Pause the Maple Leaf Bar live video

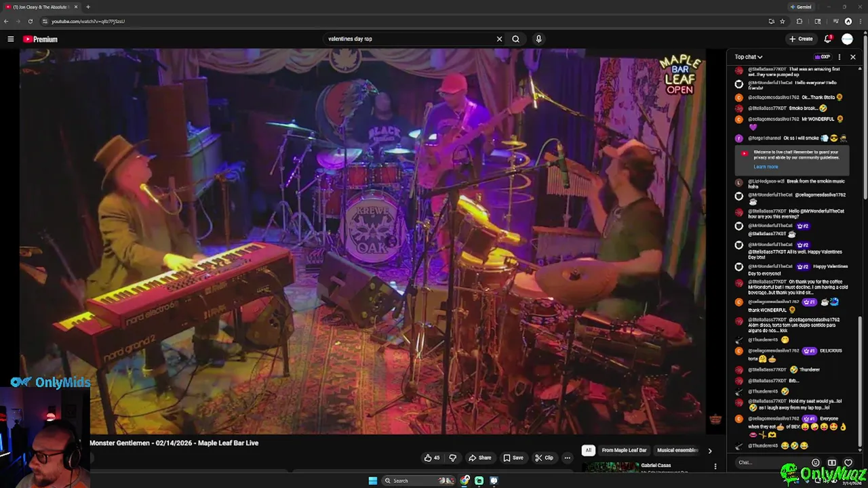363,241
